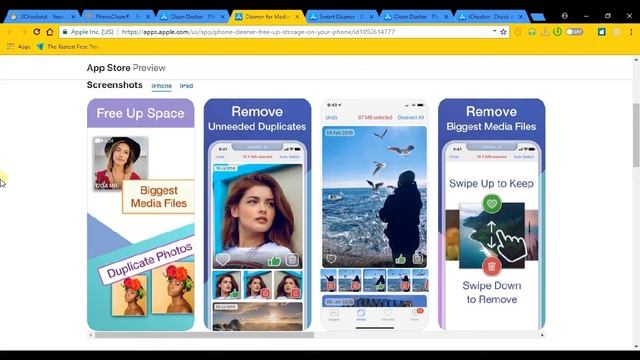The width and height of the screenshot is (640, 360).
Task: Click the screenshots scrollbar left arrow
Action: [91, 335]
